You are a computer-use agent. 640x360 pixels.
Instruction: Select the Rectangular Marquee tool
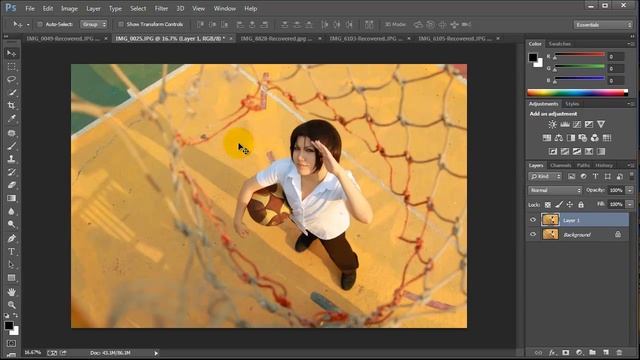click(x=11, y=66)
